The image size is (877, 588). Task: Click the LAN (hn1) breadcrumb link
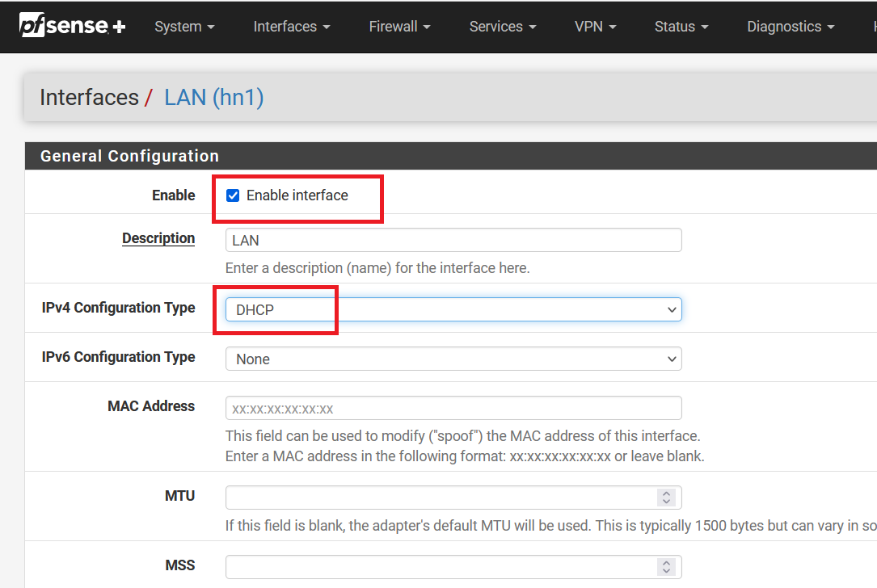(213, 98)
